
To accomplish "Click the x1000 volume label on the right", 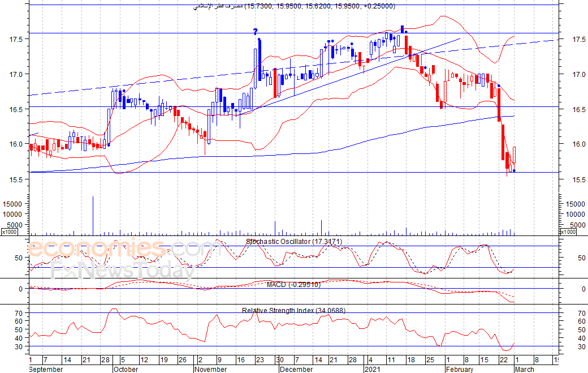I will click(568, 232).
